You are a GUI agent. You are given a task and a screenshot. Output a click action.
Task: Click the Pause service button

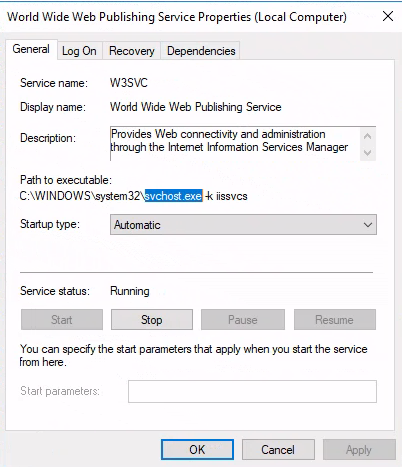pos(243,320)
